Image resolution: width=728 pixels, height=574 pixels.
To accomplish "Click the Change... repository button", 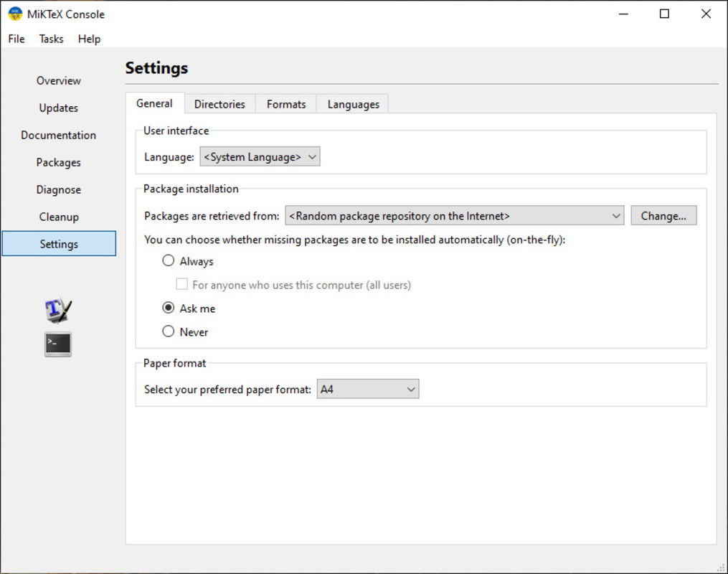I will pos(663,216).
